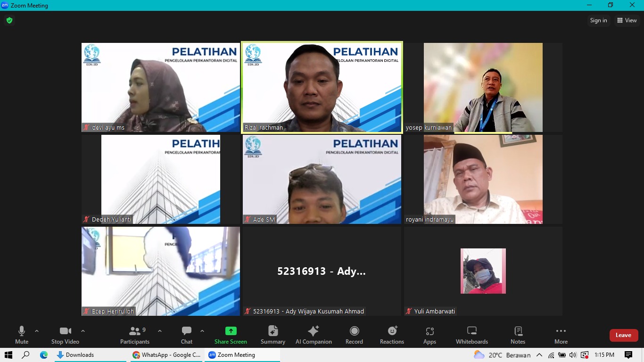This screenshot has height=362, width=644.
Task: Switch to the WhatsApp browser window in taskbar
Action: coord(166,354)
